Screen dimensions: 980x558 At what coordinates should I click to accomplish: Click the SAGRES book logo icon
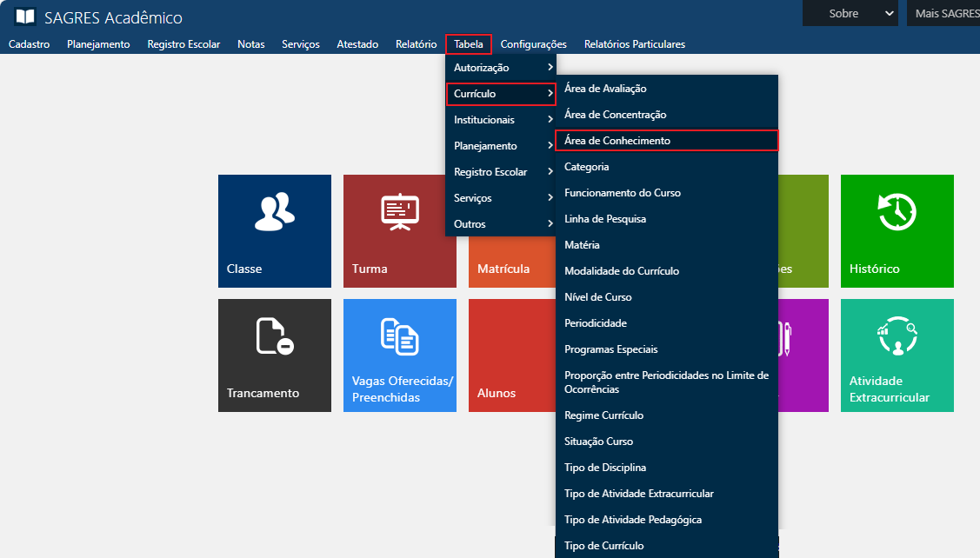[25, 17]
